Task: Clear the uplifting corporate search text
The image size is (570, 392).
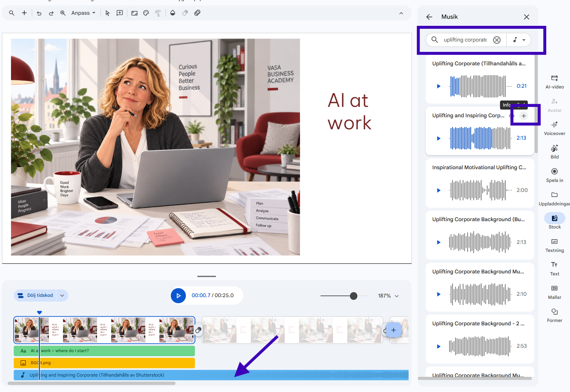Action: [x=497, y=40]
